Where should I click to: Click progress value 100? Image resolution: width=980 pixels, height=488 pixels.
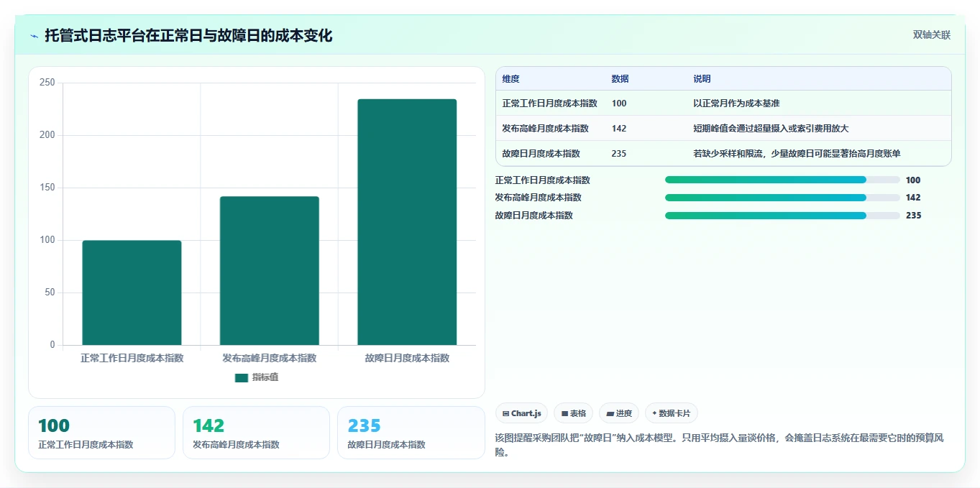coord(913,180)
